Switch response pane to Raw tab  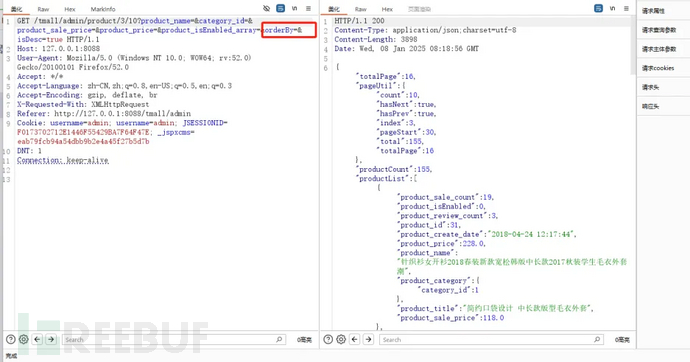360,9
